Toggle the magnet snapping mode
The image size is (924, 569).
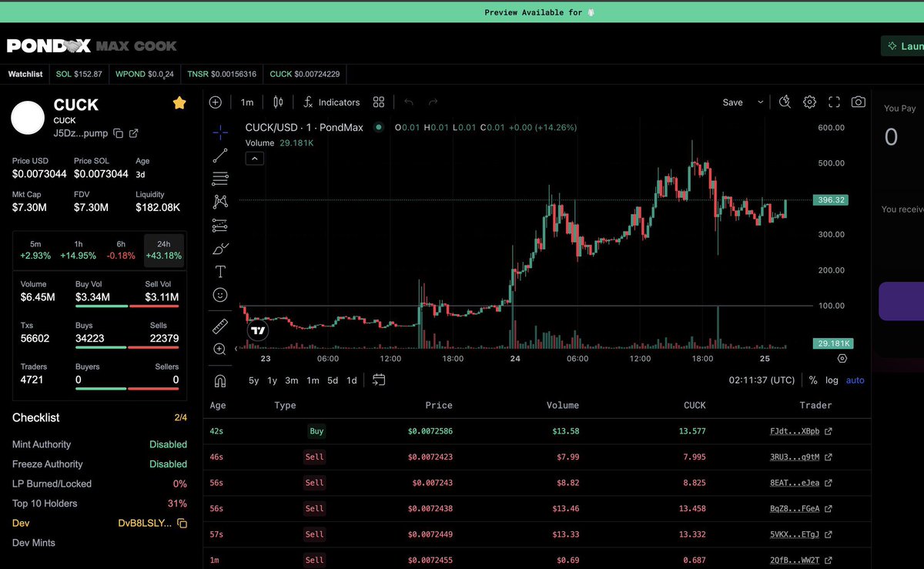(219, 380)
